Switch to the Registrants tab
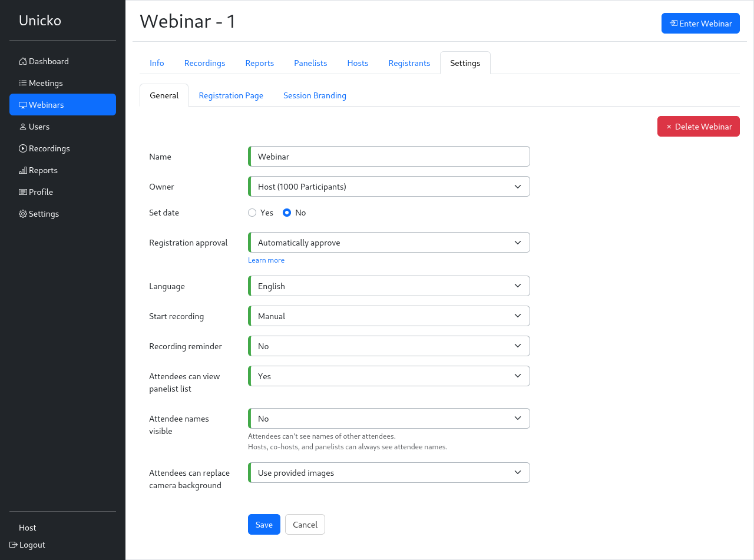 (x=409, y=63)
